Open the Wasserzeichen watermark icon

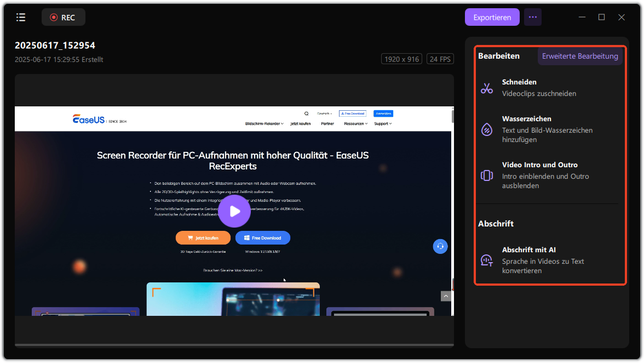click(487, 129)
